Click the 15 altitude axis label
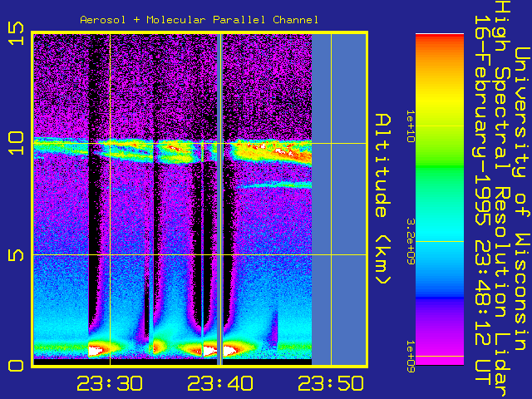532x399 pixels. point(16,33)
